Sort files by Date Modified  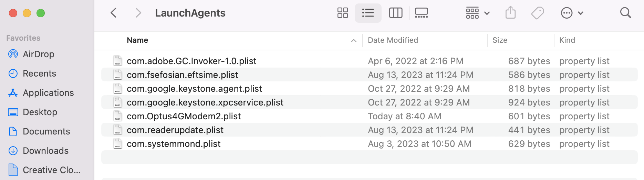pyautogui.click(x=393, y=40)
